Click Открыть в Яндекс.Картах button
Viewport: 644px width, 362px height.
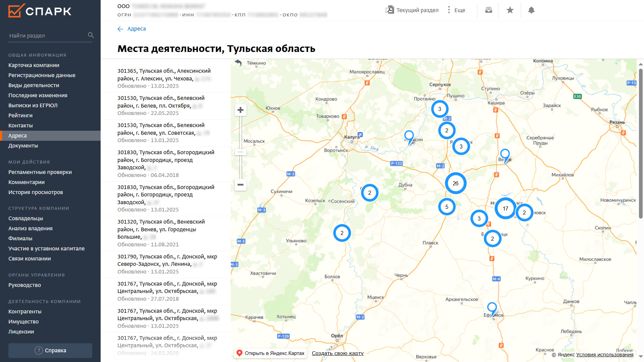[271, 353]
